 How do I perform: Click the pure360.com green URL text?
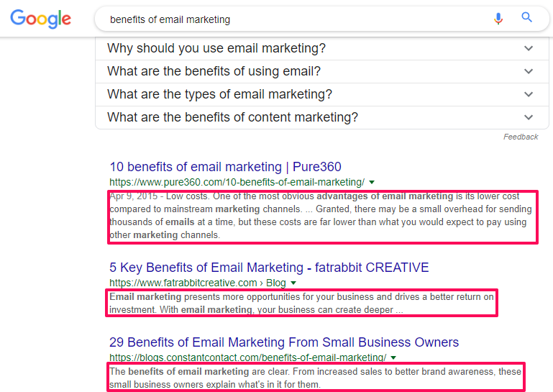click(237, 182)
